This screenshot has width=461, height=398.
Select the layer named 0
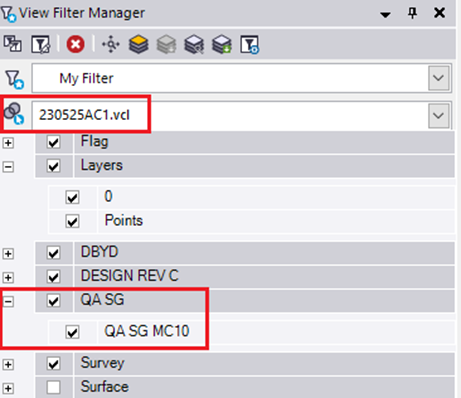[x=108, y=196]
